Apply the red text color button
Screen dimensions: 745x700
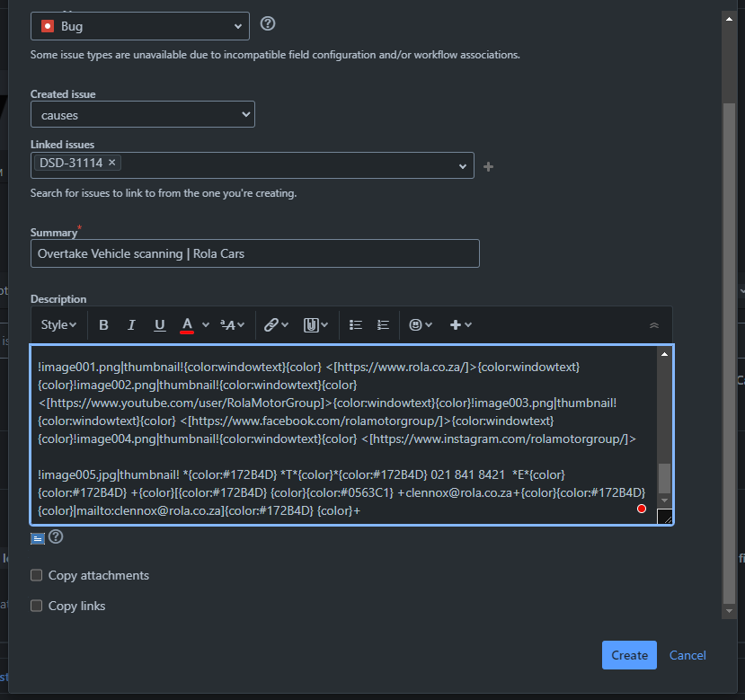point(187,325)
